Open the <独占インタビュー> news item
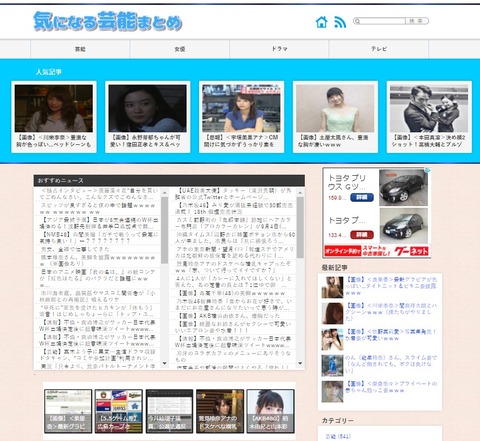 [99, 194]
